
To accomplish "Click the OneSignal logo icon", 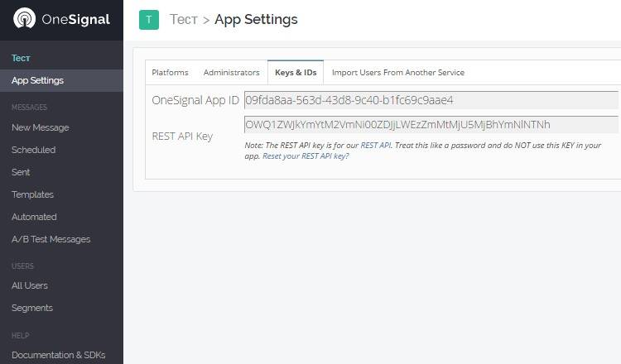I will click(24, 19).
